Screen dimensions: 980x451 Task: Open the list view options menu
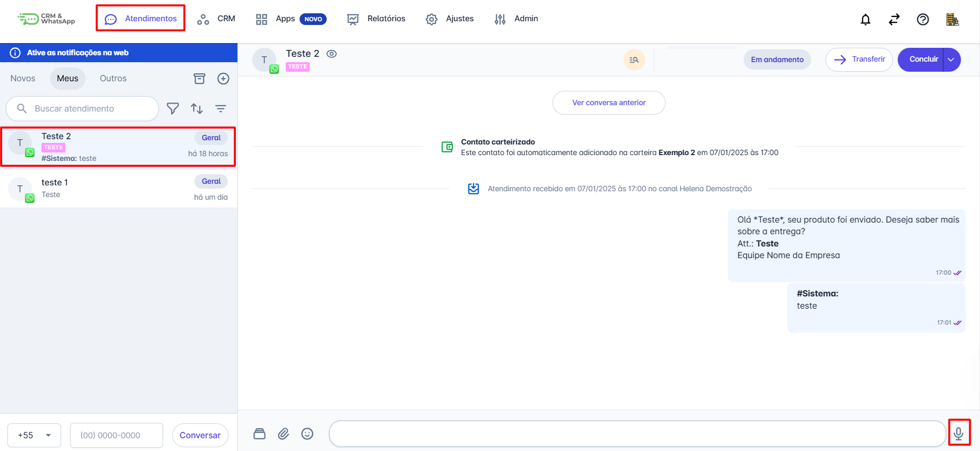tap(220, 108)
